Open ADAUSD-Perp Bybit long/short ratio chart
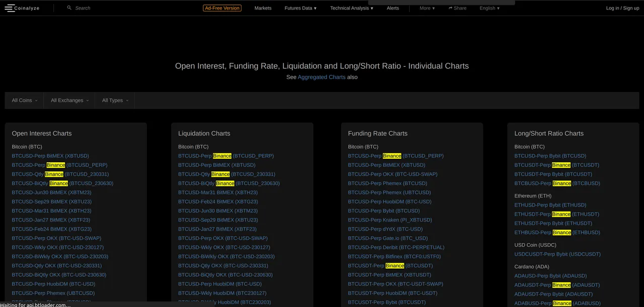This screenshot has height=307, width=644. (550, 276)
